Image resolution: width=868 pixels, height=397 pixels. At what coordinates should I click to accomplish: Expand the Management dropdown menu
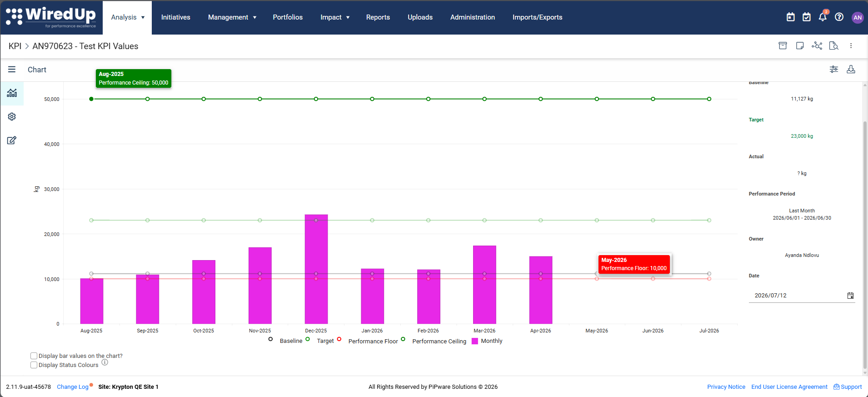232,17
